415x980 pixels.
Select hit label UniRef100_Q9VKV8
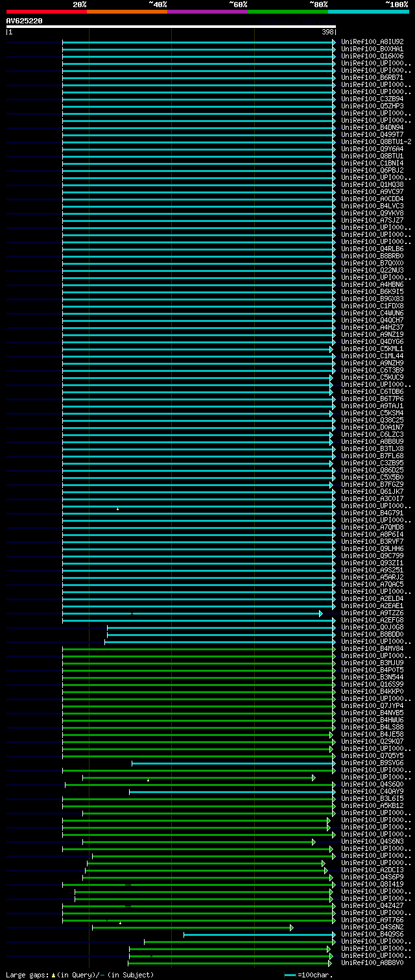tap(372, 214)
